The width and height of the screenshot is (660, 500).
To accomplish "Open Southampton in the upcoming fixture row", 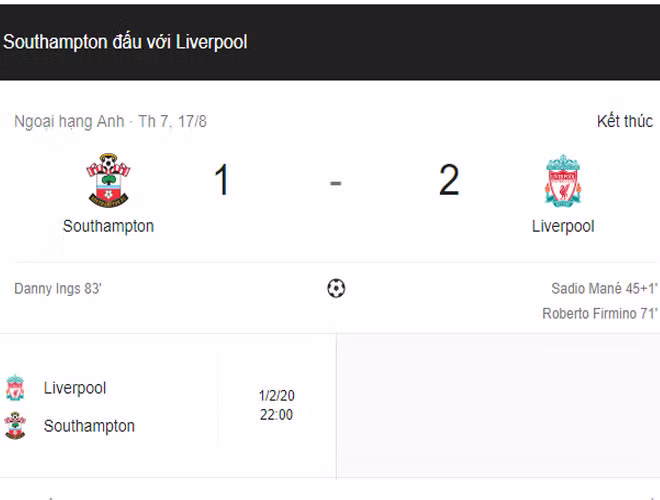I will pos(89,426).
